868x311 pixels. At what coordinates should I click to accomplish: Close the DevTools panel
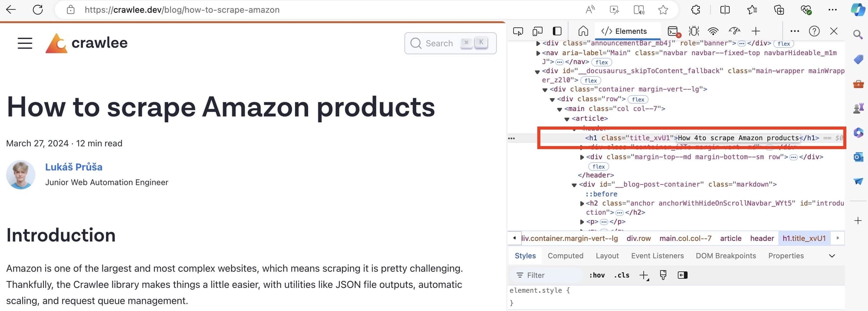(x=834, y=31)
